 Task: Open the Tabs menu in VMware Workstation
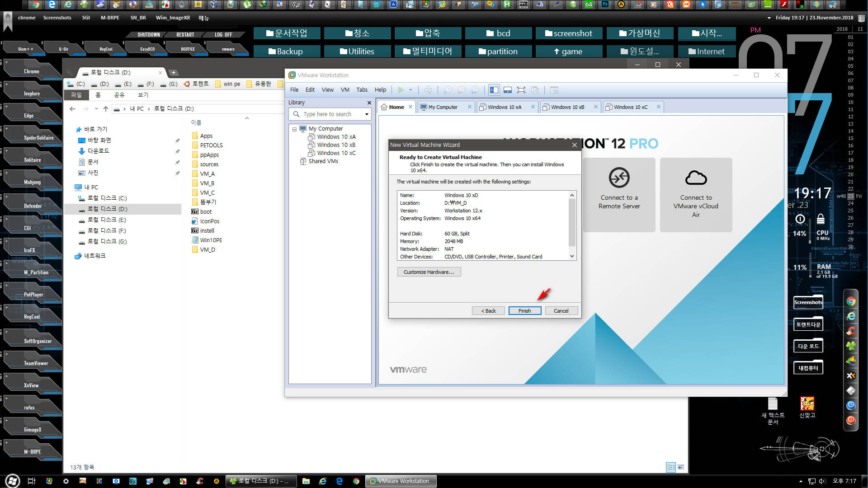362,90
